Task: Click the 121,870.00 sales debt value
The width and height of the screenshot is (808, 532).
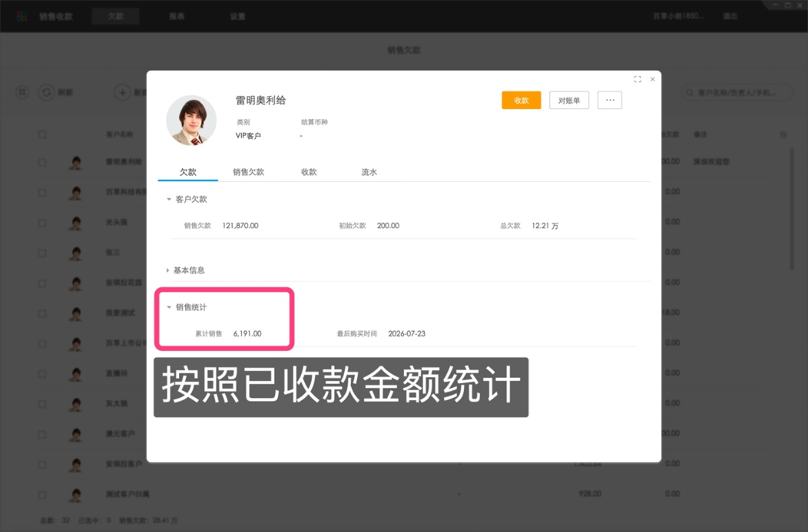Action: coord(240,226)
